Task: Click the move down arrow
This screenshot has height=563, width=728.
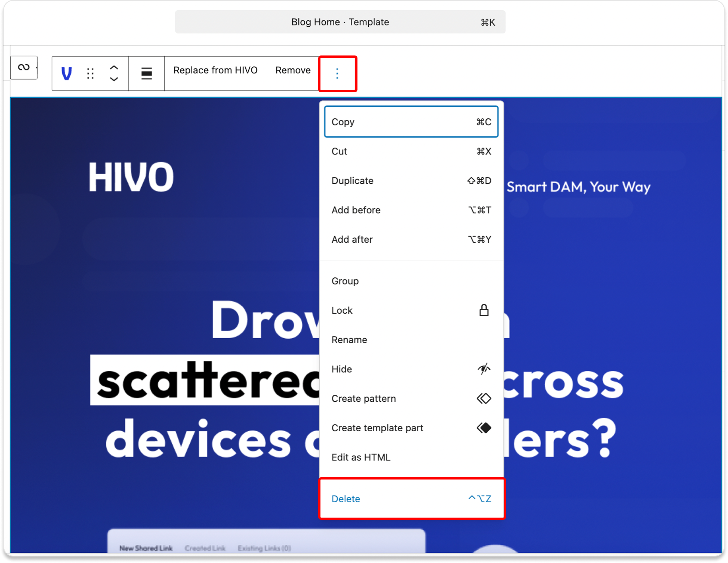Action: click(114, 79)
